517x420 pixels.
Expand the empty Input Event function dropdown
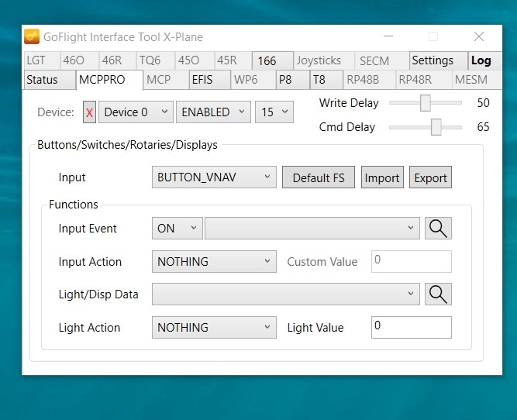click(x=312, y=228)
